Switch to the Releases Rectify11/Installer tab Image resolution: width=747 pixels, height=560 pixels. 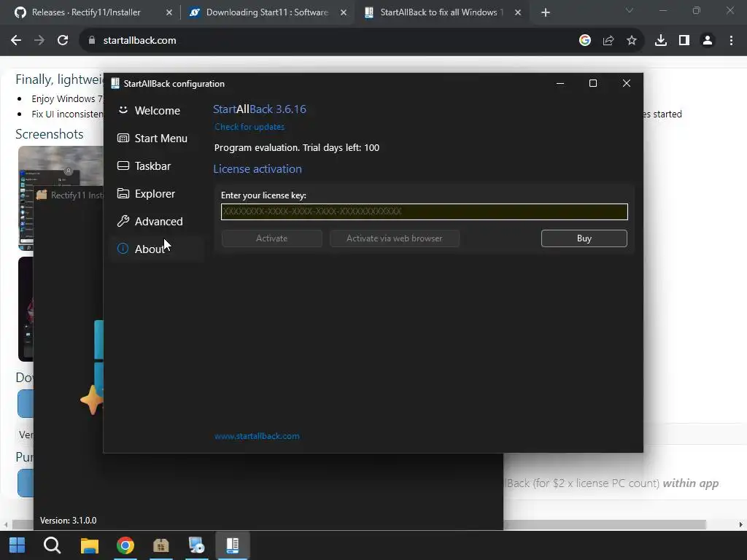click(x=86, y=12)
